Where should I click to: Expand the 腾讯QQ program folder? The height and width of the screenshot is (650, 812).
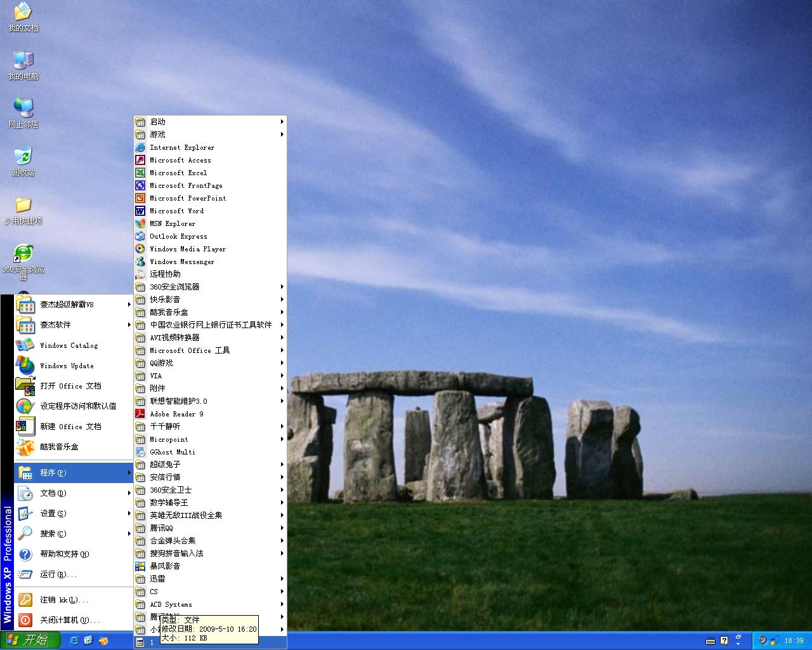[x=210, y=528]
